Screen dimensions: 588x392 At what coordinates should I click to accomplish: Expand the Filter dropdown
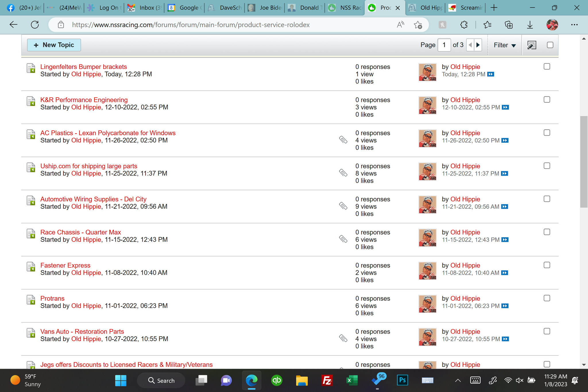pos(504,45)
